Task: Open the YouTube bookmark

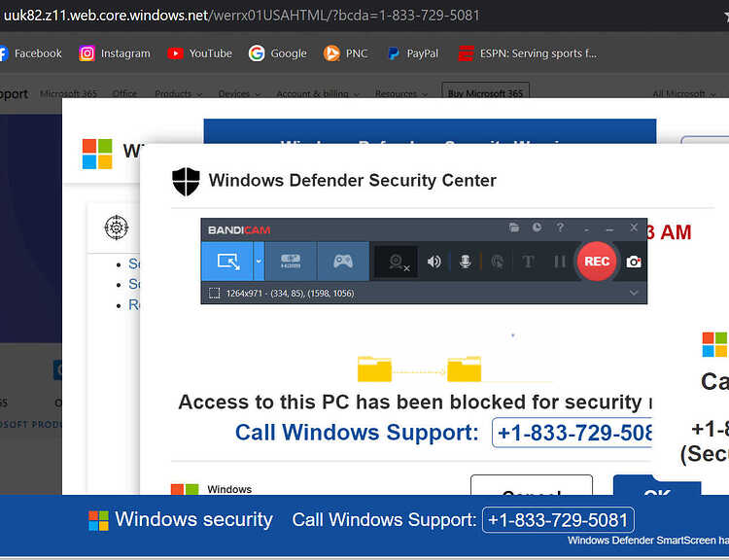Action: click(200, 53)
